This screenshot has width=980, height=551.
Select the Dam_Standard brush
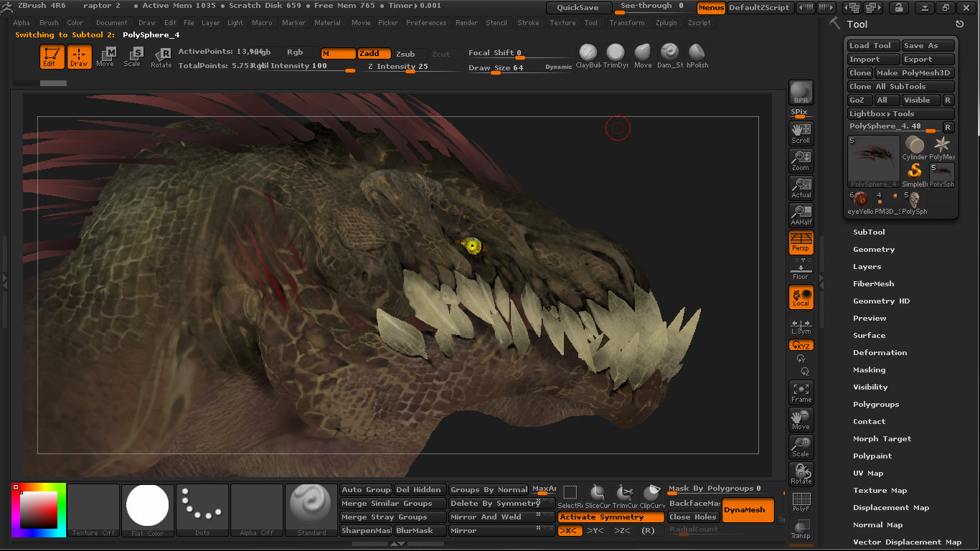pos(669,52)
